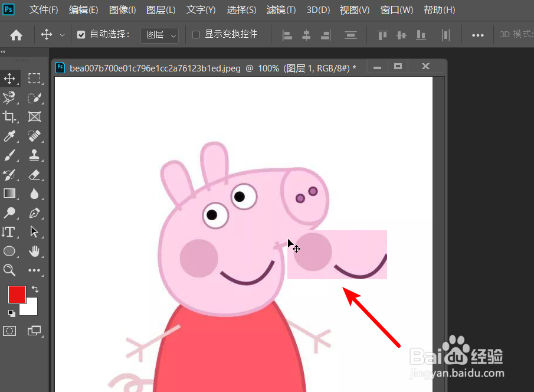Select the Path Selection tool
Image resolution: width=534 pixels, height=392 pixels.
[x=34, y=232]
